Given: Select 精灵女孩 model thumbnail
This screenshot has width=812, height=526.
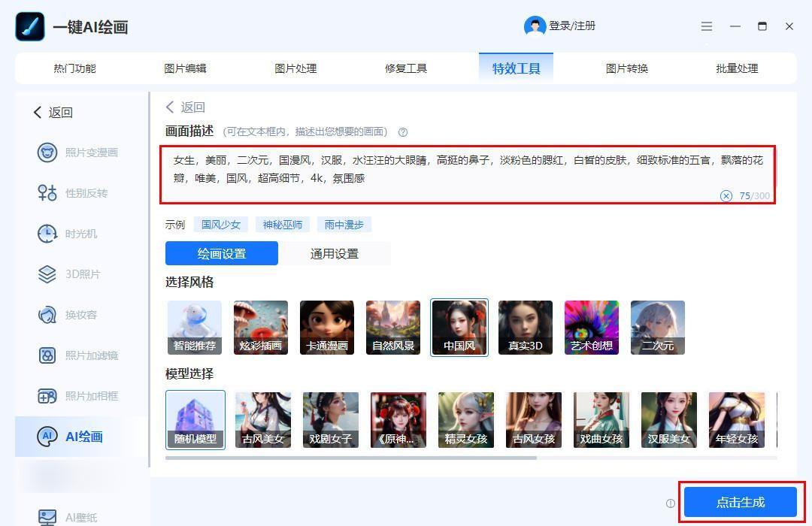Looking at the screenshot, I should [466, 420].
